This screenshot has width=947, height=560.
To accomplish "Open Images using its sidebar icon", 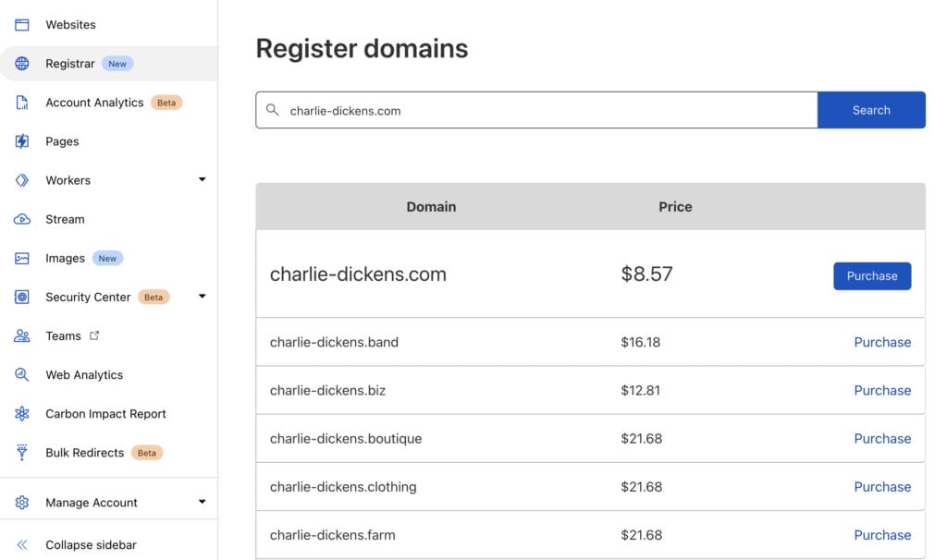I will [23, 257].
